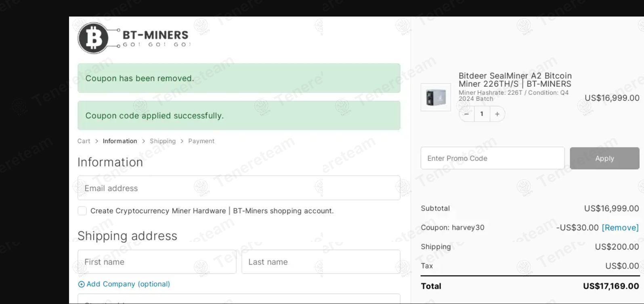
Task: Remove the harvey30 coupon
Action: [x=621, y=227]
